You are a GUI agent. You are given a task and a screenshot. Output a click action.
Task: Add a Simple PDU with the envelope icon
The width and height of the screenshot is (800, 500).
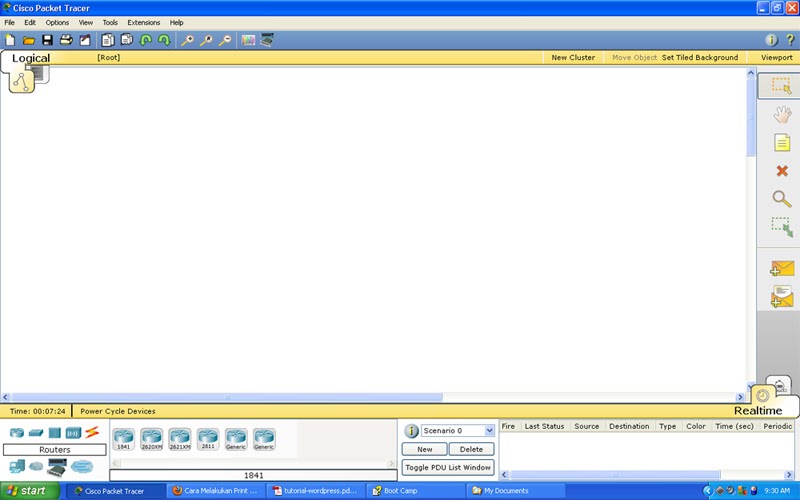(x=782, y=269)
